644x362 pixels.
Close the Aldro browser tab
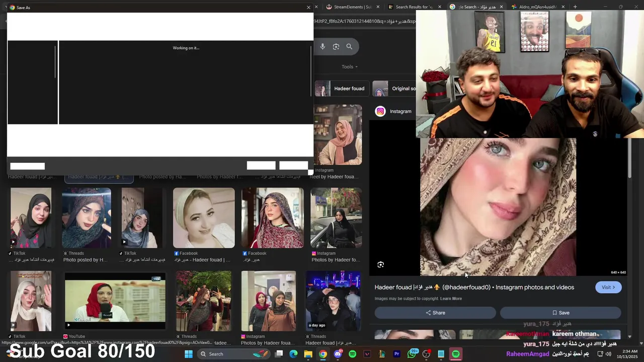click(x=563, y=7)
